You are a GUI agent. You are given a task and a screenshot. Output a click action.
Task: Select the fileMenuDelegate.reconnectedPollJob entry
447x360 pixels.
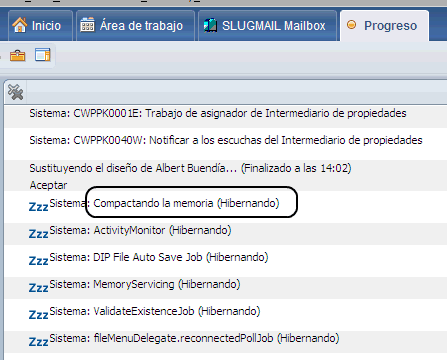(x=226, y=341)
